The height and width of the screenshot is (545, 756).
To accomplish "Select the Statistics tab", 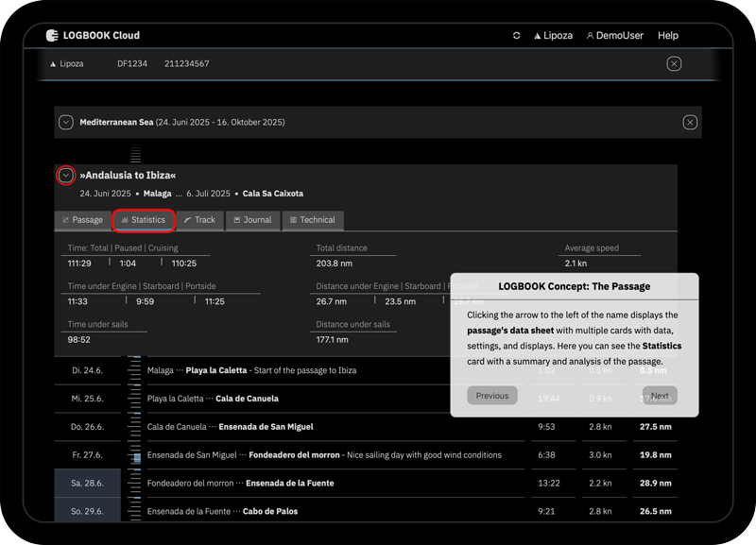I will click(143, 220).
